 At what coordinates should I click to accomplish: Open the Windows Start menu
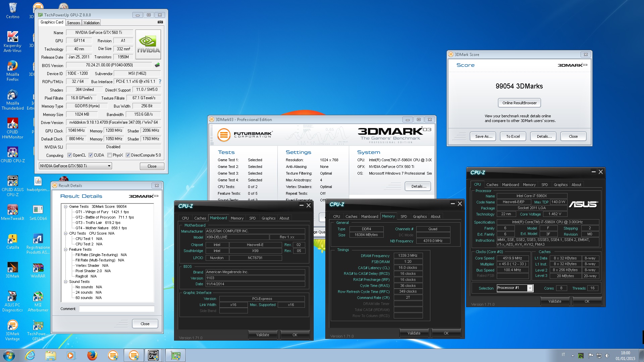[9, 355]
